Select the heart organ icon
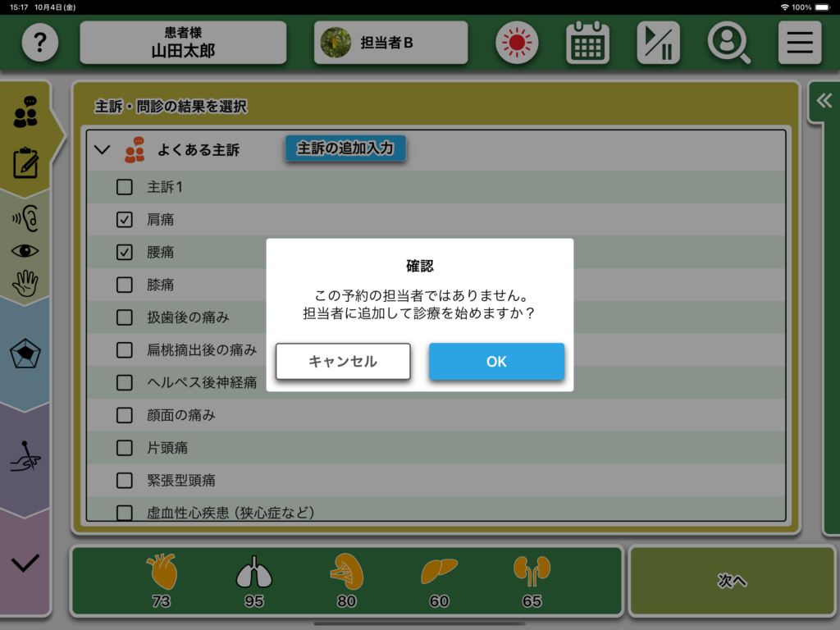The width and height of the screenshot is (840, 630). tap(162, 572)
